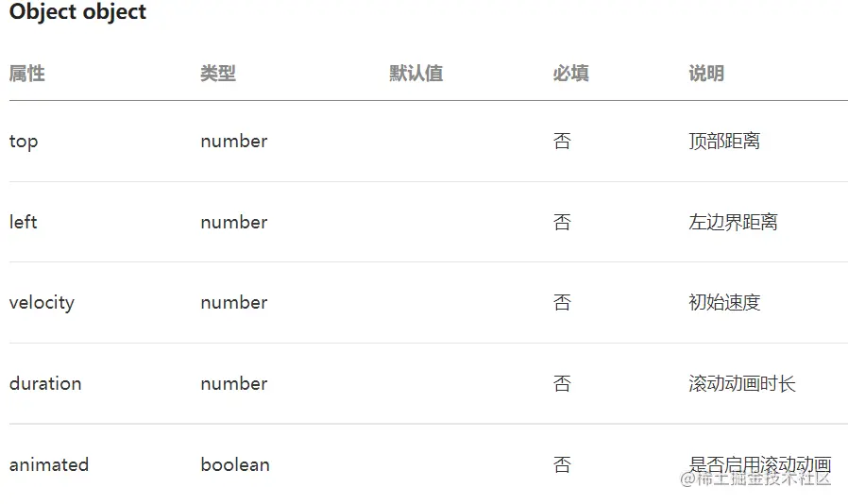Select the 'duration' property name
This screenshot has width=848, height=504.
(45, 383)
